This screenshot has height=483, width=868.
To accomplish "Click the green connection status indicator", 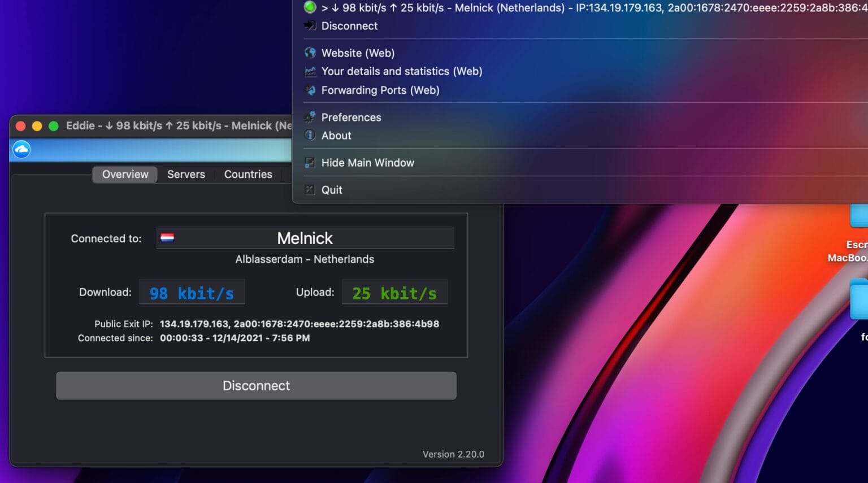I will coord(310,7).
